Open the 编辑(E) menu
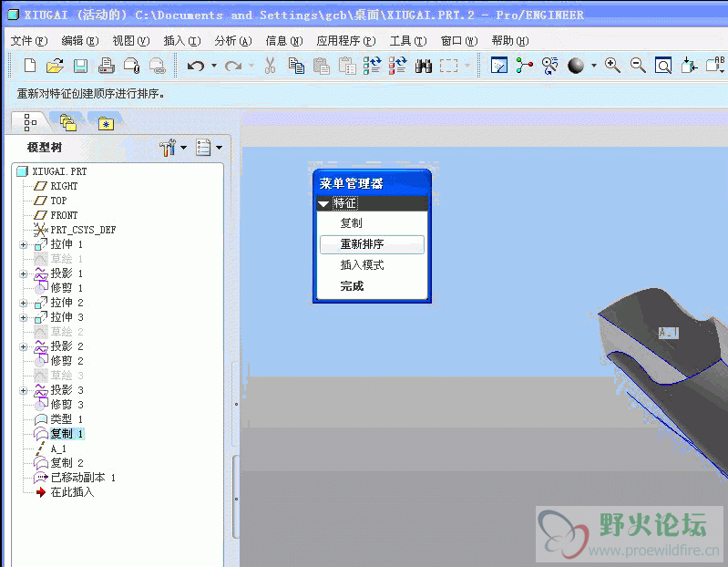 pyautogui.click(x=80, y=41)
